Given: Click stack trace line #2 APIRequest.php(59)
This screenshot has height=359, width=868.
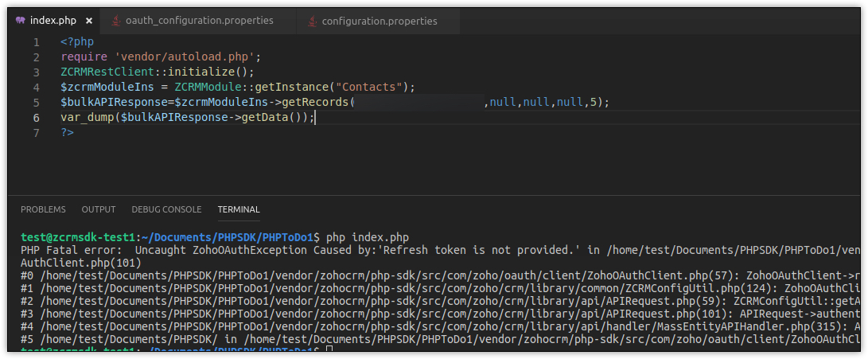Looking at the screenshot, I should (440, 300).
